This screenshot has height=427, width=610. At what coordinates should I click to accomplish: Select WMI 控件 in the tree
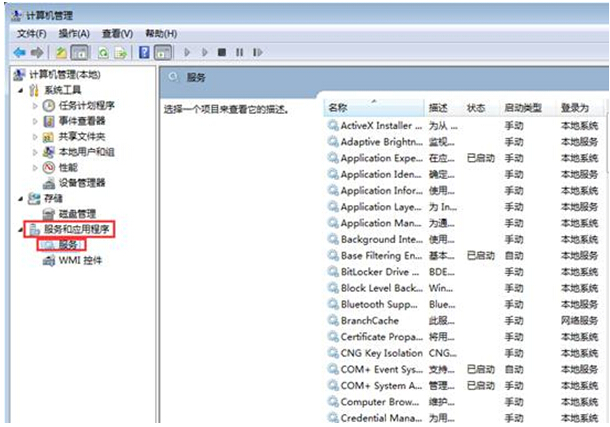pyautogui.click(x=80, y=261)
